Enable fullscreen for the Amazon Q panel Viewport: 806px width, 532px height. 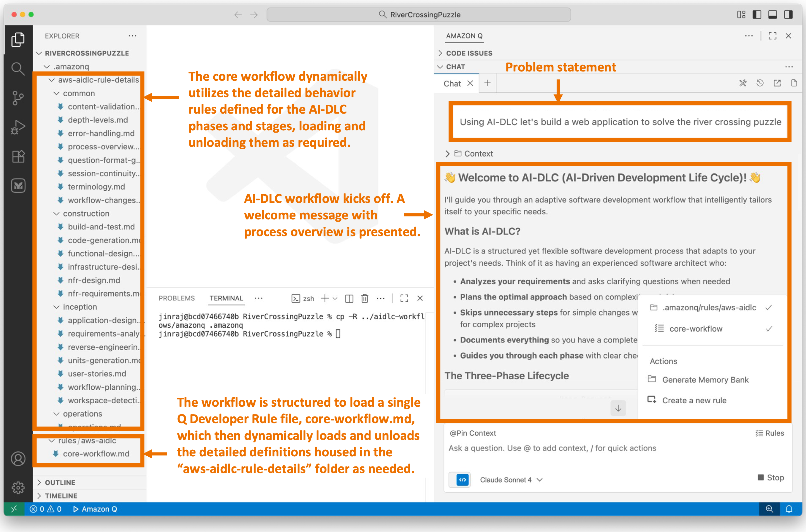pyautogui.click(x=773, y=36)
